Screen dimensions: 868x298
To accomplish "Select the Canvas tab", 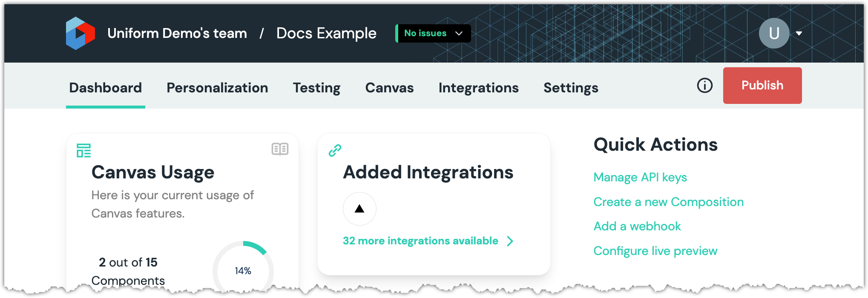I will click(389, 88).
